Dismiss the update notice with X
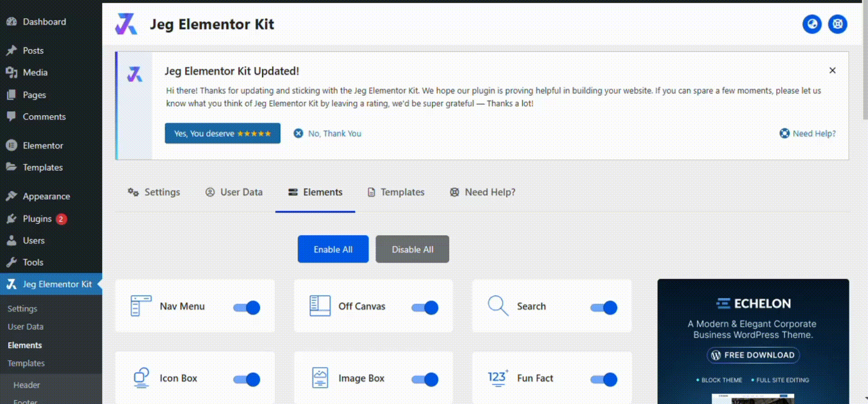Viewport: 868px width, 404px height. pos(832,70)
